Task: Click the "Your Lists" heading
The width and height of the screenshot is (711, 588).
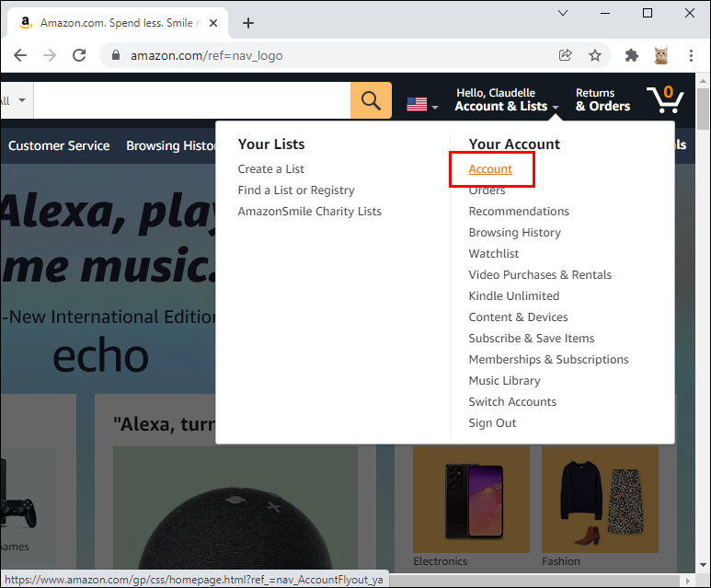Action: click(271, 144)
